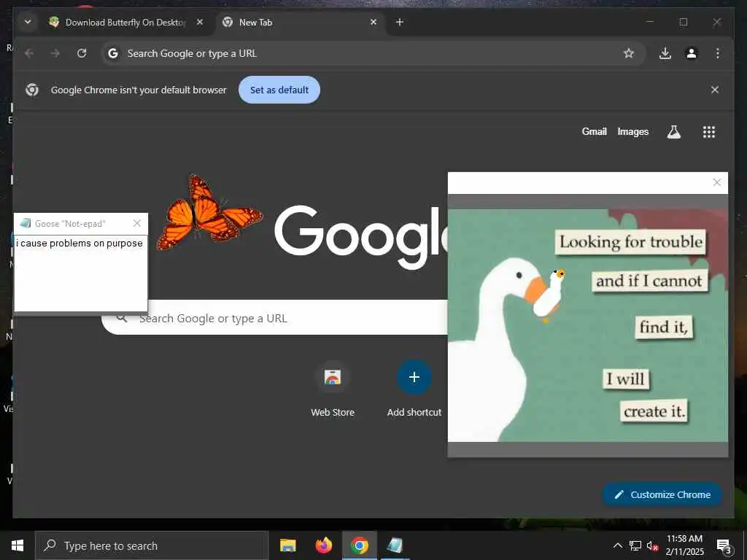Image resolution: width=747 pixels, height=560 pixels.
Task: Close the Goose Not-epad window
Action: pos(137,223)
